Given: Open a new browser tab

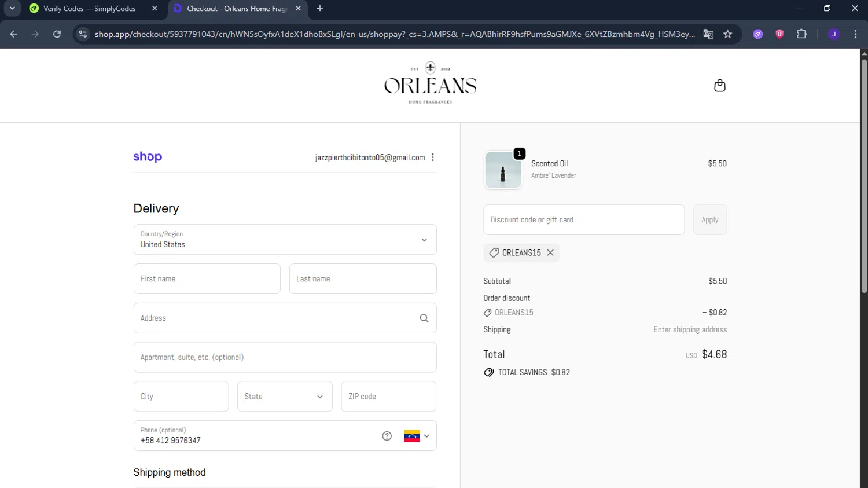Looking at the screenshot, I should click(320, 9).
